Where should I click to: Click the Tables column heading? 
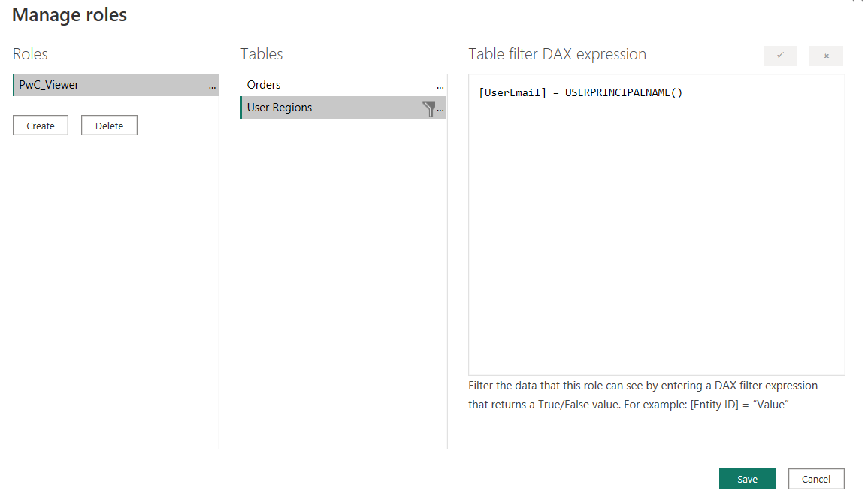coord(262,54)
